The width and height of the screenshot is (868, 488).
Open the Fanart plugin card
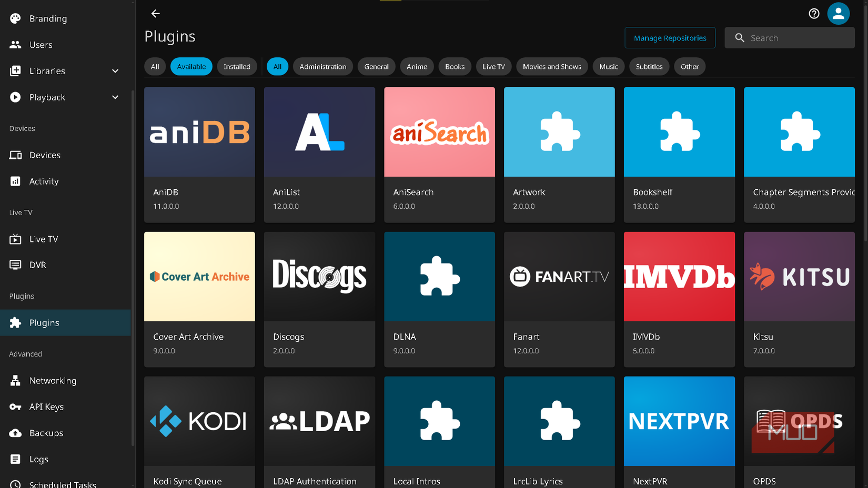559,300
